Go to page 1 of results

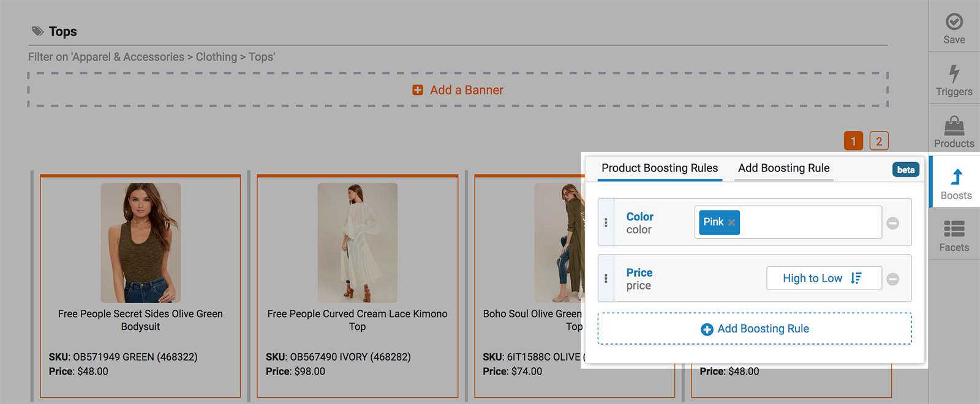(853, 141)
